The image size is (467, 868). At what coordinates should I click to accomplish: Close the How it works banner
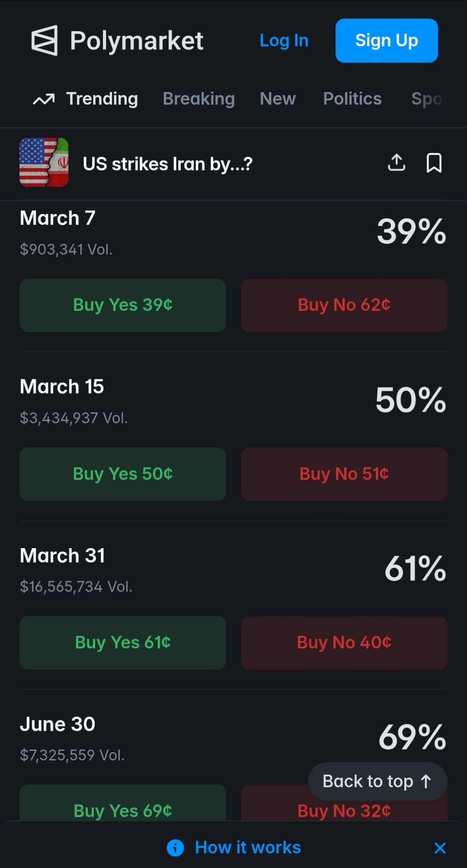[440, 848]
